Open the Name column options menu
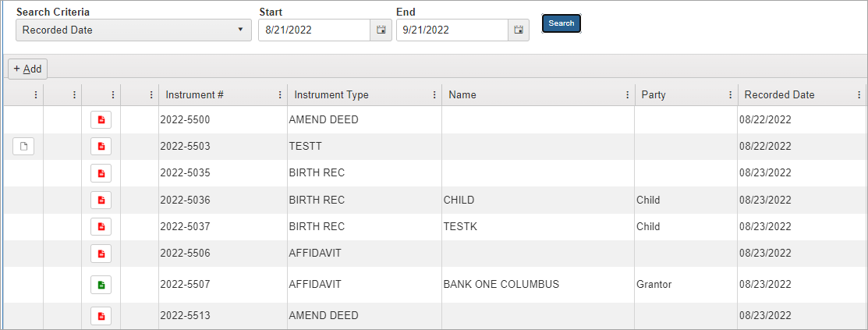The width and height of the screenshot is (868, 330). (628, 95)
